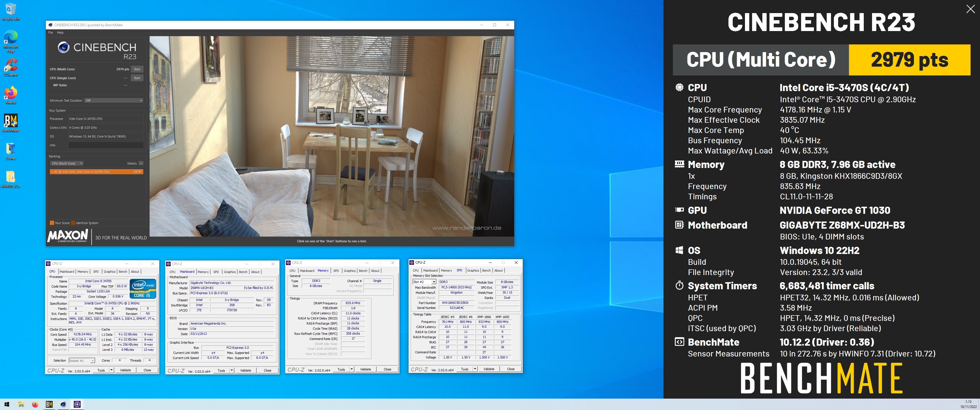Click the GPU card icon in the BenchMate panel
The image size is (980, 410).
coord(679,210)
